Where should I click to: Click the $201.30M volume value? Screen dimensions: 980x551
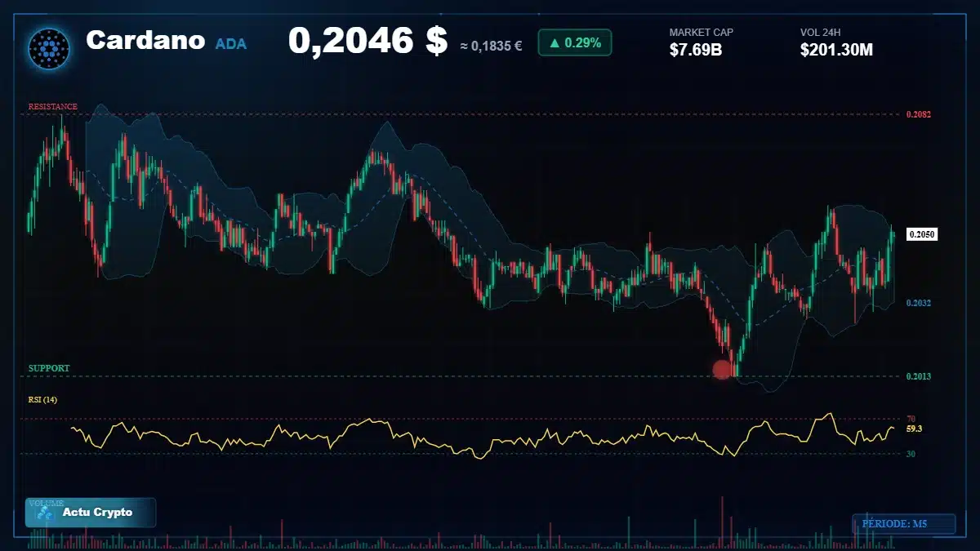click(837, 50)
